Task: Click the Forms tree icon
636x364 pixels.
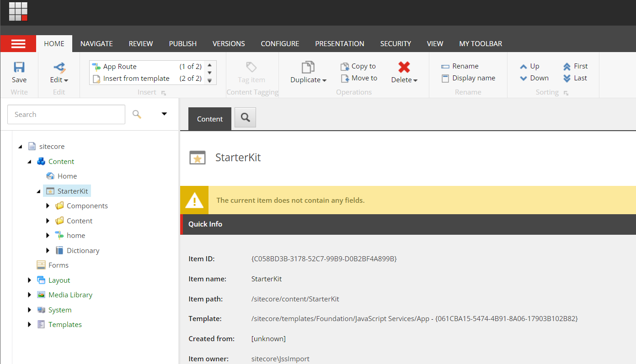Action: click(41, 265)
